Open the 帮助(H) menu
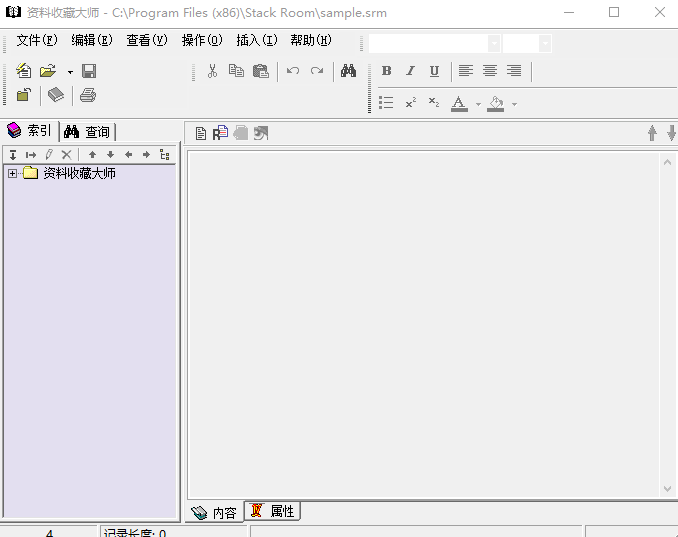678x537 pixels. click(x=310, y=41)
